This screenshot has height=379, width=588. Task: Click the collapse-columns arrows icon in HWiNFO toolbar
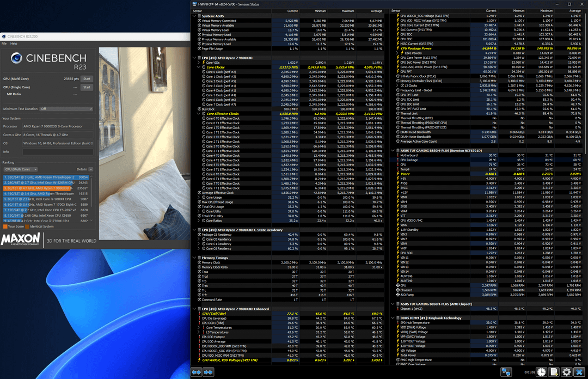(x=209, y=372)
